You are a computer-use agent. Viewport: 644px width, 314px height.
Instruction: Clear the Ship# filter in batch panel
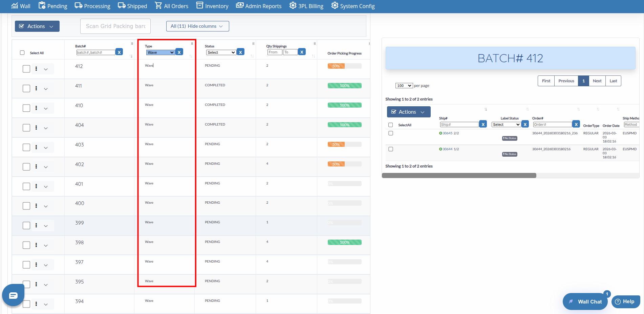point(483,125)
